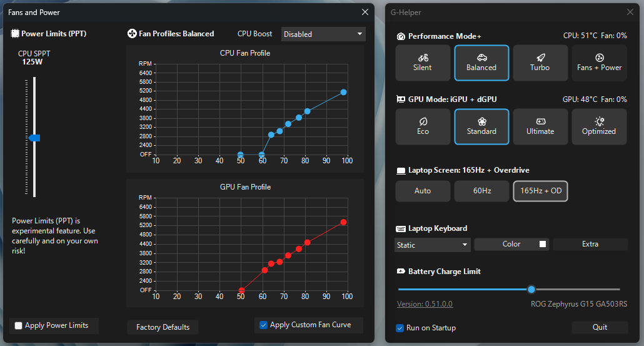Open the Fans + Power settings
Image resolution: width=644 pixels, height=346 pixels.
pos(599,63)
